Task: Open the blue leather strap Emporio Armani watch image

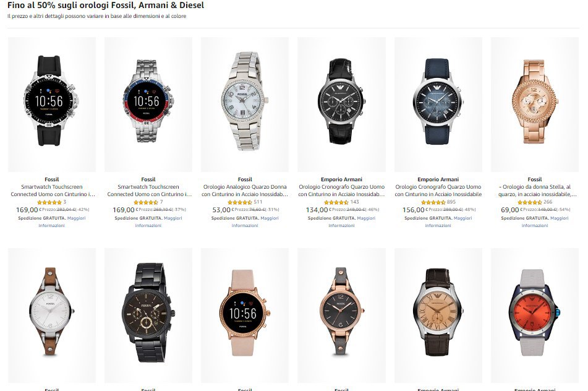Action: click(x=438, y=105)
